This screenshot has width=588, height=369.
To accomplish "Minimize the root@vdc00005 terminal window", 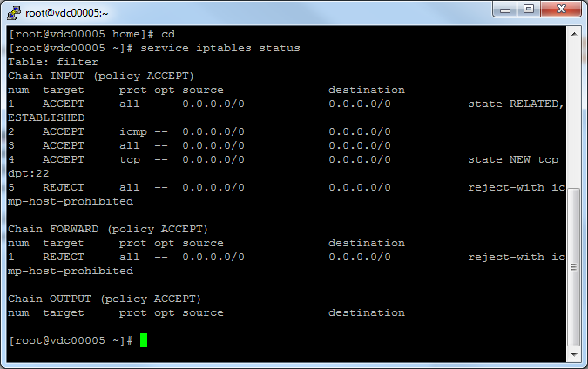I will (505, 10).
